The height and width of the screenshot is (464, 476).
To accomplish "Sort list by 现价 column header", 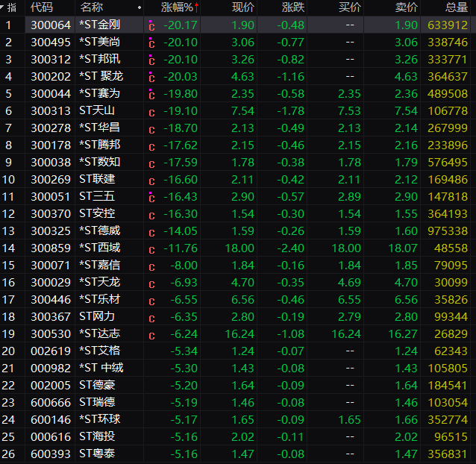I will click(x=242, y=7).
